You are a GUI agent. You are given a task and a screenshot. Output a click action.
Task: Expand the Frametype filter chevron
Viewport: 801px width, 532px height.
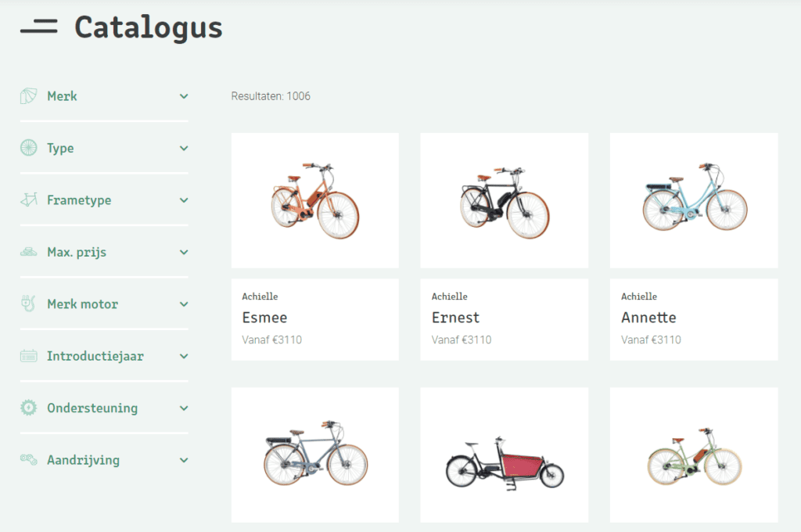(184, 200)
